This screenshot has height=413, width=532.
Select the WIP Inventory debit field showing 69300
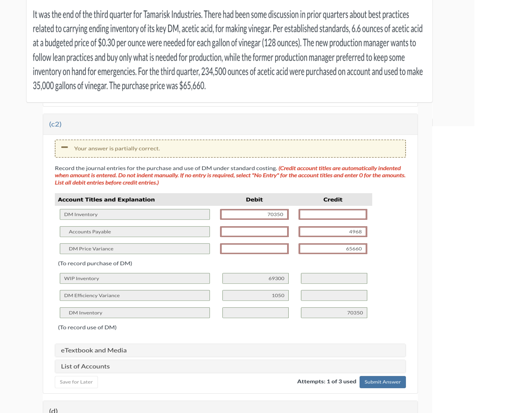256,278
